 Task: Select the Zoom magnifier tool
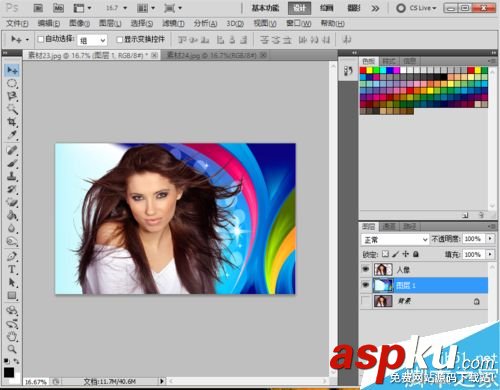(12, 349)
